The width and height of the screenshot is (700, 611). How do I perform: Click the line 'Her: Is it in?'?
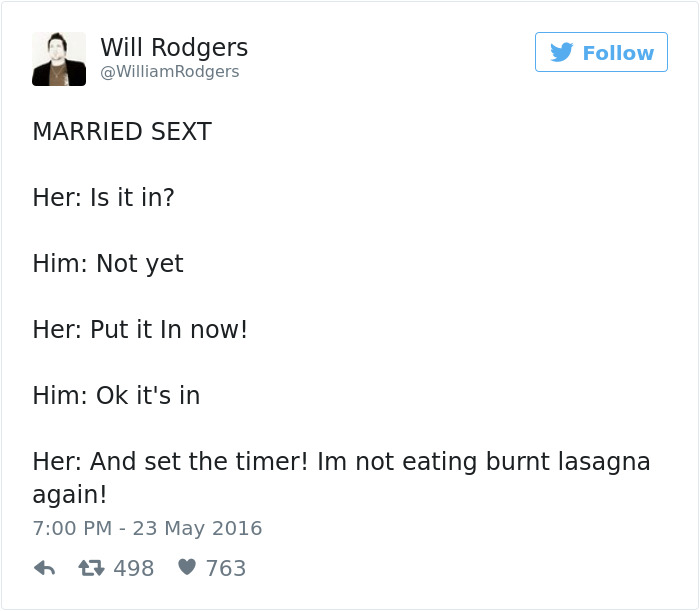tap(103, 197)
